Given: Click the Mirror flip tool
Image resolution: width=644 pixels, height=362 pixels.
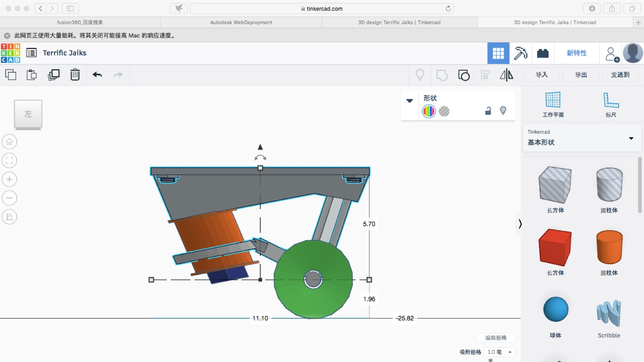Looking at the screenshot, I should 507,75.
